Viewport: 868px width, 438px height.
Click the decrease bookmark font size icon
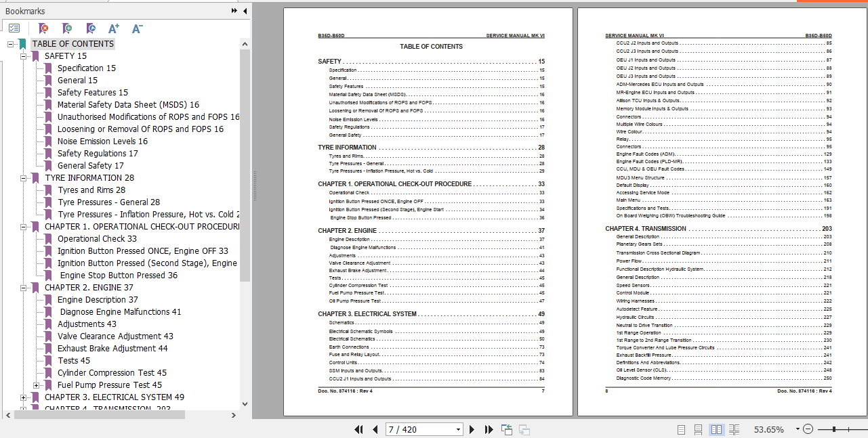coord(137,28)
